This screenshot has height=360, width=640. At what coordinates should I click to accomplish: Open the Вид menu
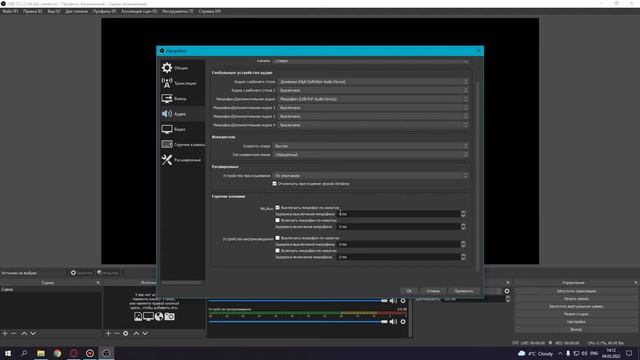[x=53, y=11]
